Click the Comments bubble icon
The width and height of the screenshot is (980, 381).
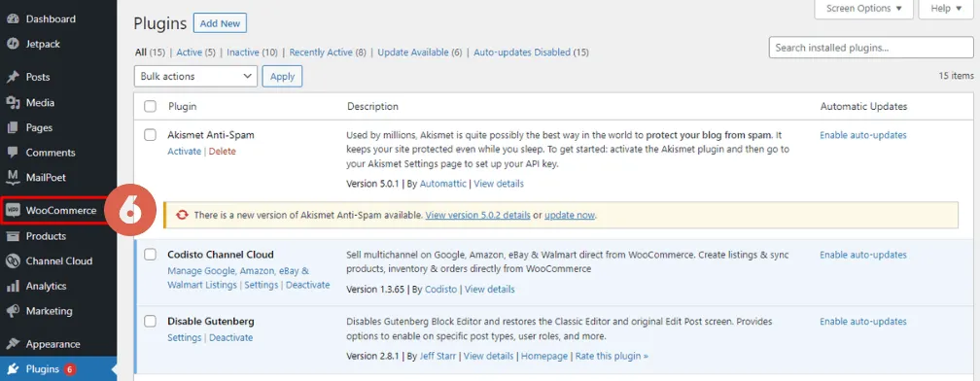pyautogui.click(x=13, y=153)
